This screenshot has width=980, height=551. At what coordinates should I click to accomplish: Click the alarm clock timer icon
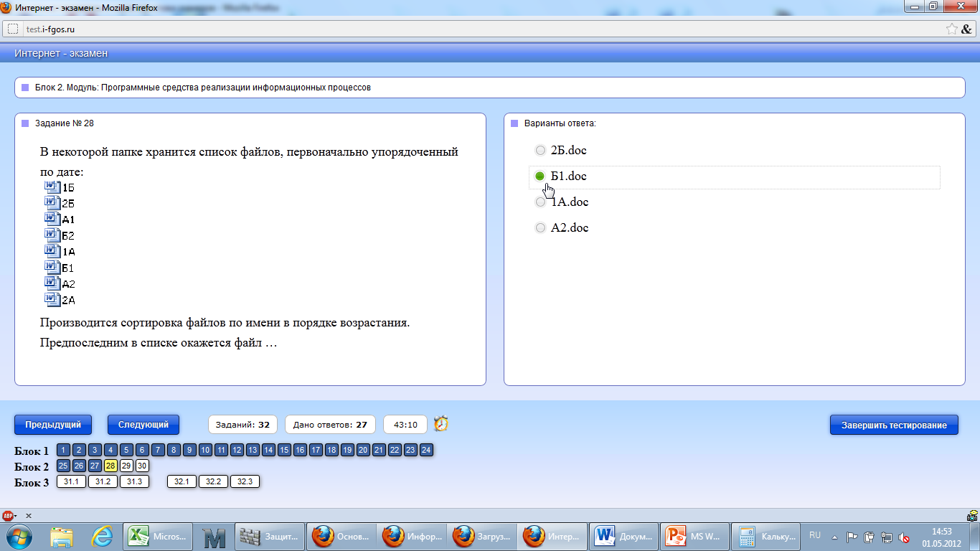441,424
